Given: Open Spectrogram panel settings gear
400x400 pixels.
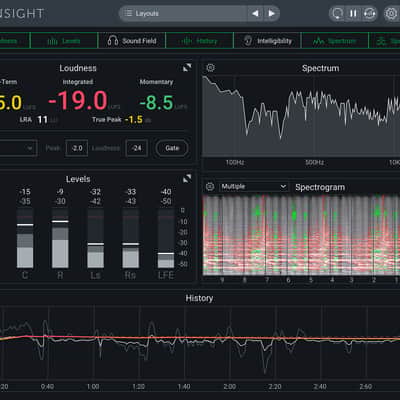Looking at the screenshot, I should (x=210, y=187).
